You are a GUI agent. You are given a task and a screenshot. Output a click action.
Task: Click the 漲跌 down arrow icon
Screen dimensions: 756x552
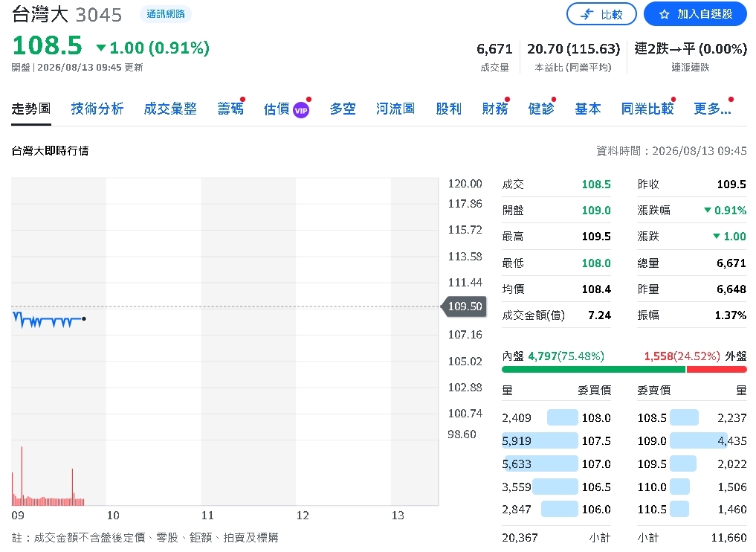pyautogui.click(x=717, y=237)
